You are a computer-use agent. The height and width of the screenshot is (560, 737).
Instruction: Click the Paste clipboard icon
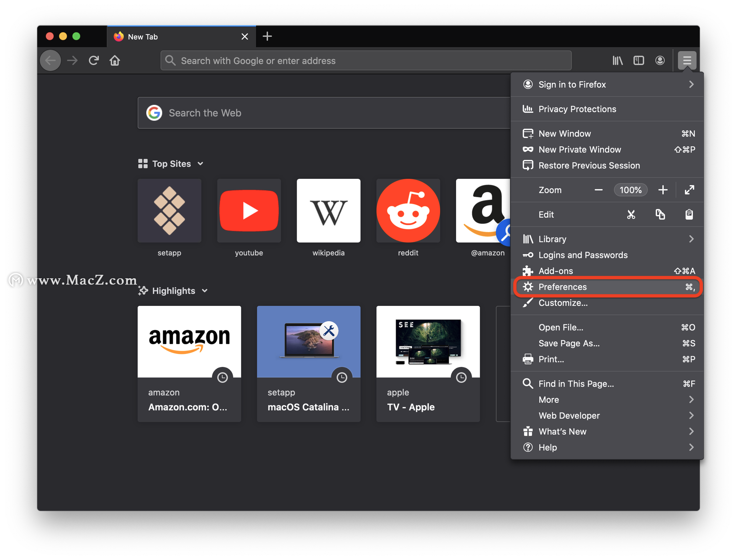pyautogui.click(x=689, y=215)
